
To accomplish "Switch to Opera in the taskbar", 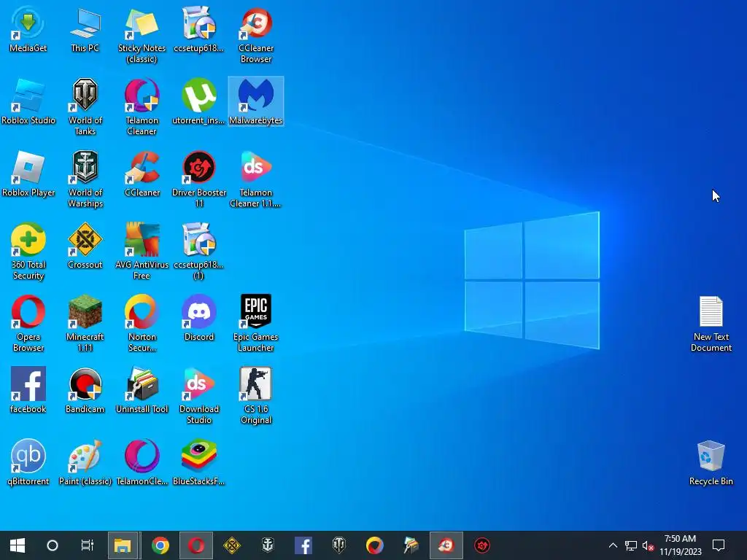I will point(196,545).
